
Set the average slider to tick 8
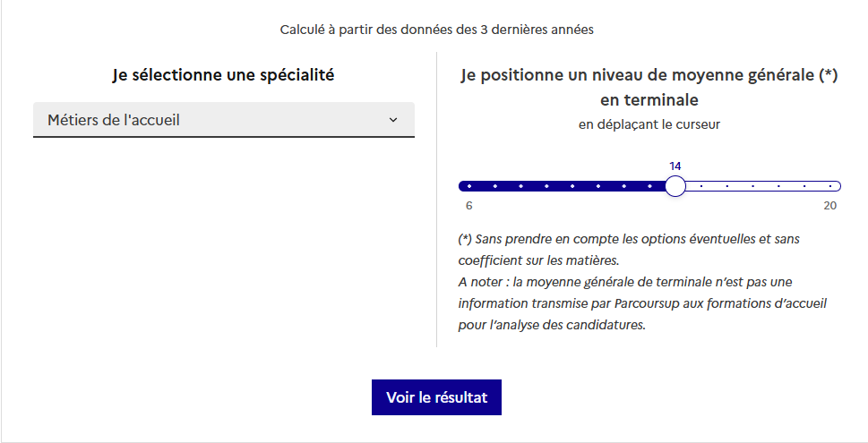click(x=520, y=186)
